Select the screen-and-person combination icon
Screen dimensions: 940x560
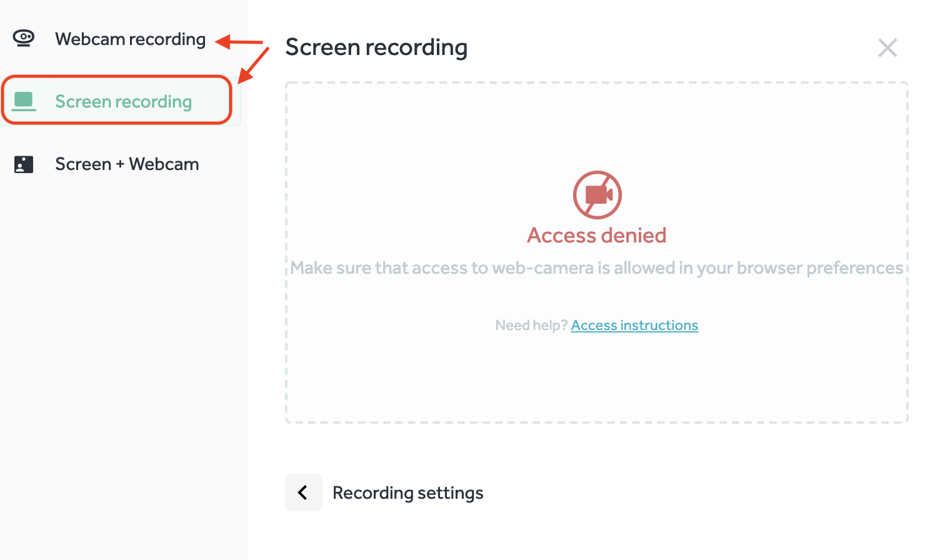(24, 164)
